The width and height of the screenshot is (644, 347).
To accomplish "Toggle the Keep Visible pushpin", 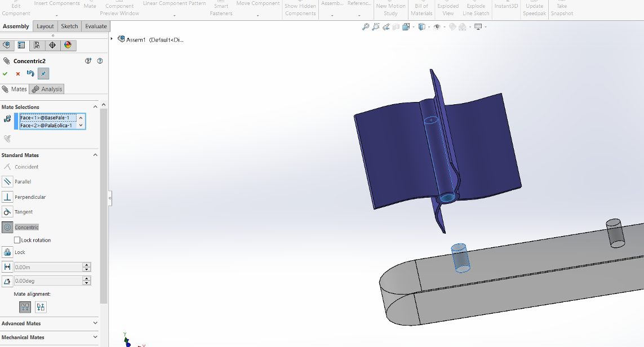I will tap(43, 73).
